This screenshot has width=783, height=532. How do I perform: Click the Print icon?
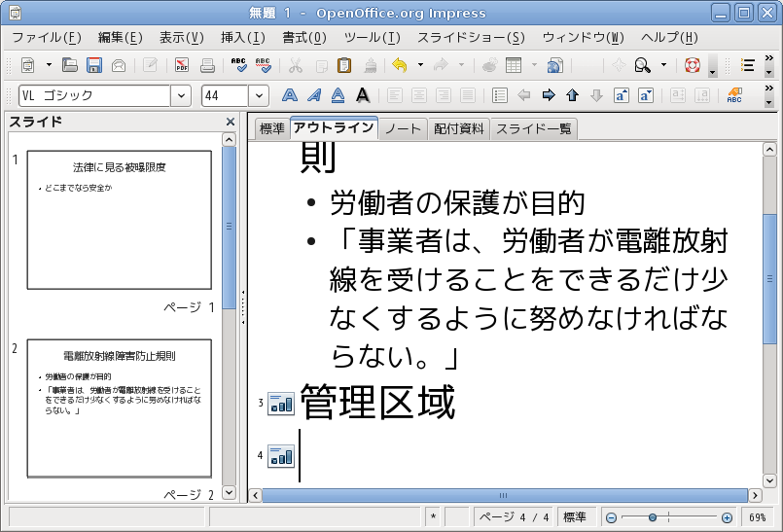(x=207, y=65)
